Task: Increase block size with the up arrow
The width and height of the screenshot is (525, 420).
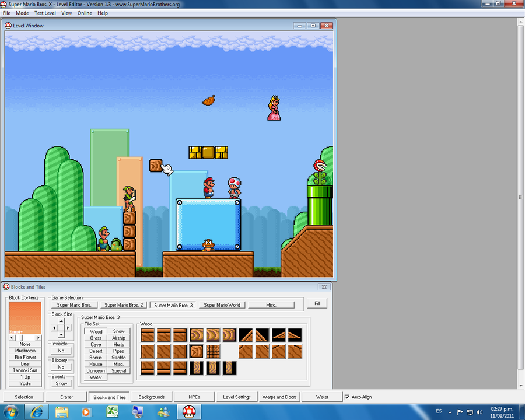Action: click(61, 321)
